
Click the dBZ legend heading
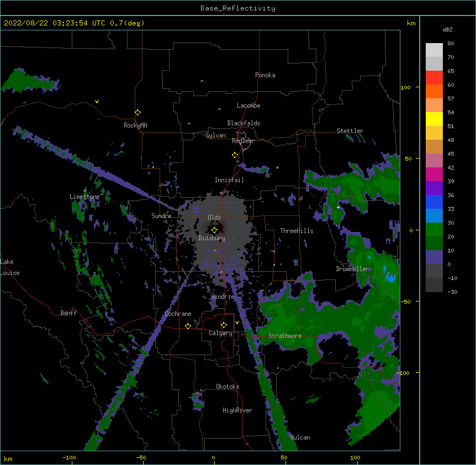click(x=447, y=30)
